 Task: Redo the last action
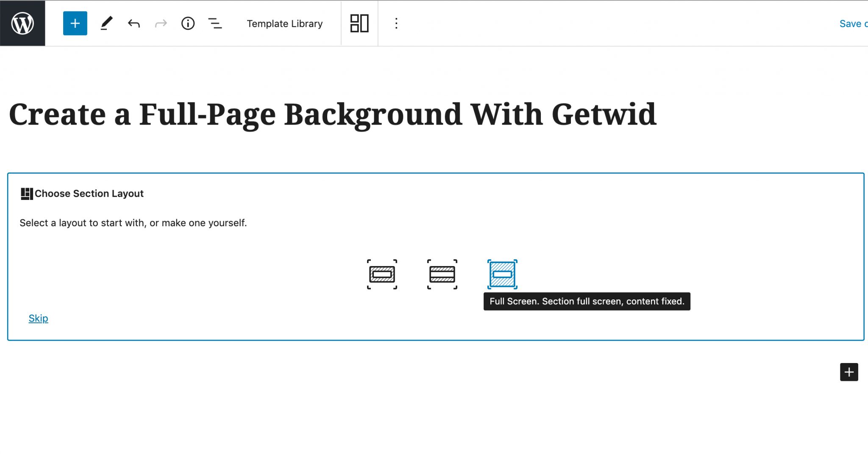click(x=161, y=23)
